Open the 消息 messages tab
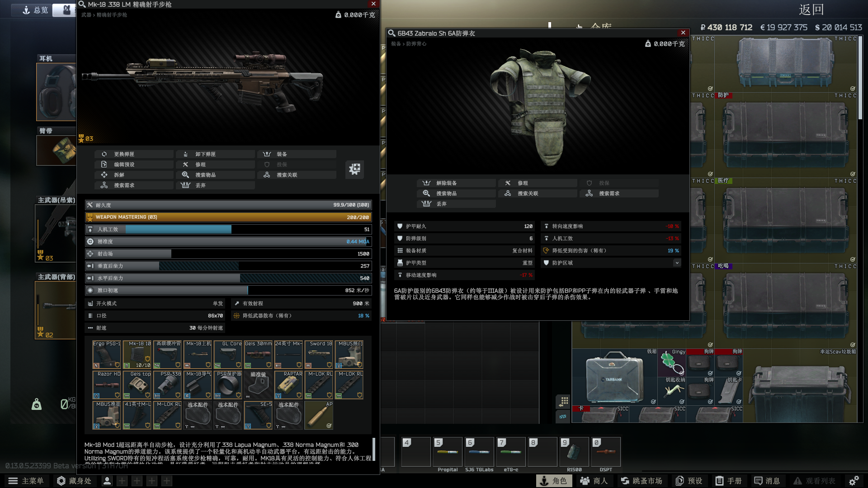The image size is (868, 488). tap(767, 481)
